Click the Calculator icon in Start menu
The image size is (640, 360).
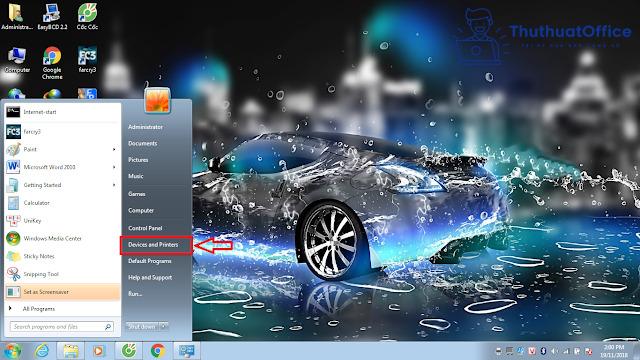point(13,203)
